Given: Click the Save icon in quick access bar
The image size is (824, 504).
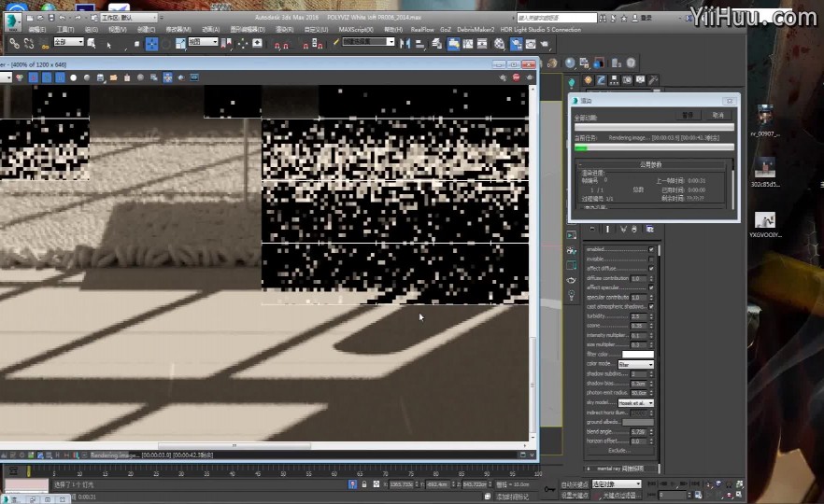Looking at the screenshot, I should coord(51,18).
